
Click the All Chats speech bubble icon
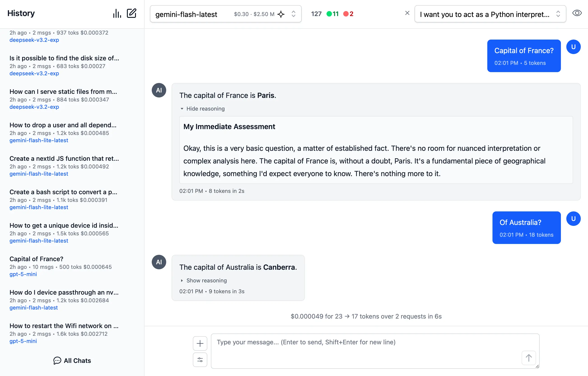click(x=57, y=360)
